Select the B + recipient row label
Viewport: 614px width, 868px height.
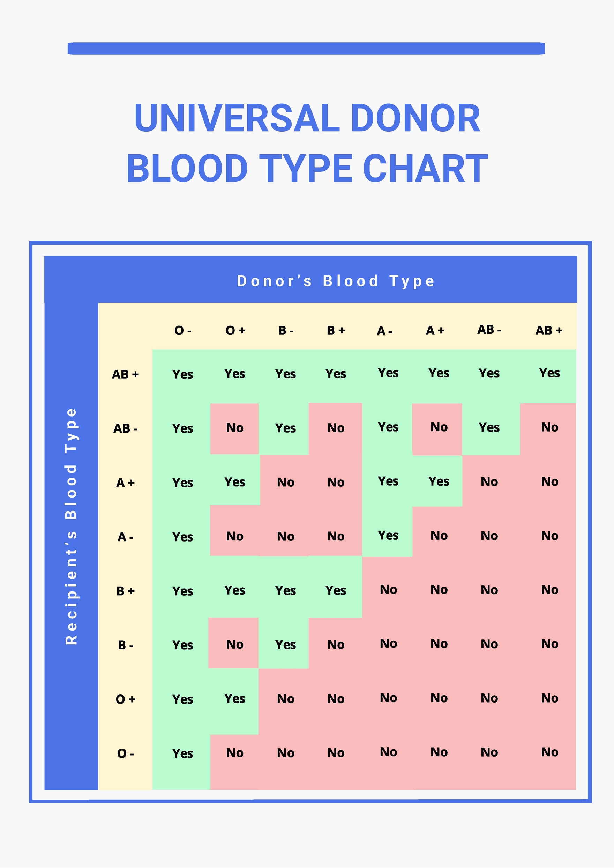click(x=125, y=591)
